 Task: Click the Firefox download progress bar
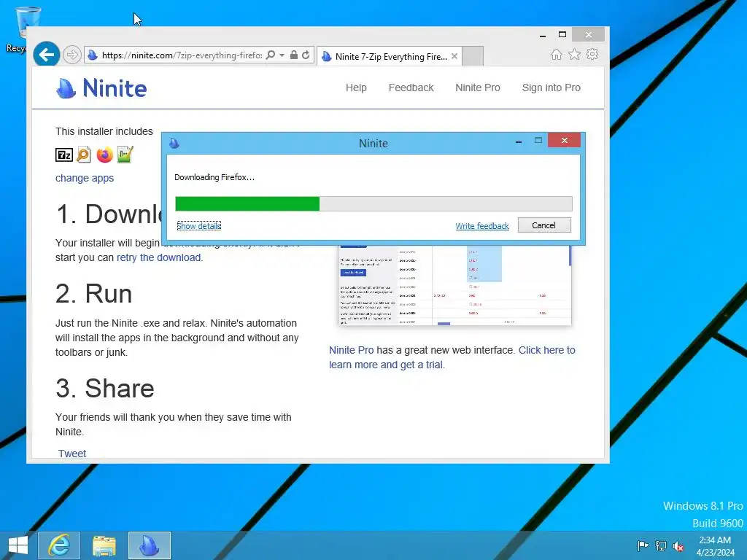click(373, 204)
